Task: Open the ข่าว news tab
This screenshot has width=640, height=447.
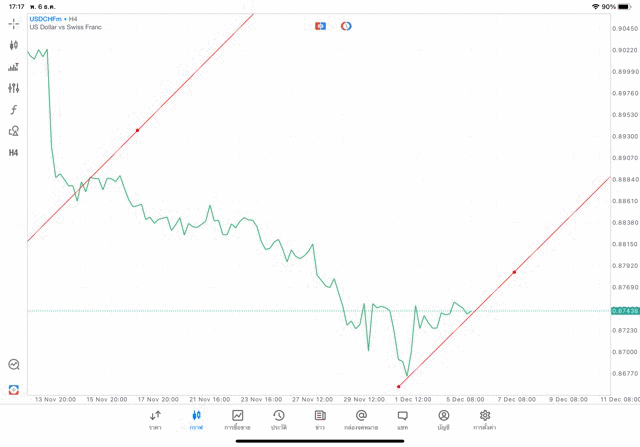Action: click(x=319, y=419)
